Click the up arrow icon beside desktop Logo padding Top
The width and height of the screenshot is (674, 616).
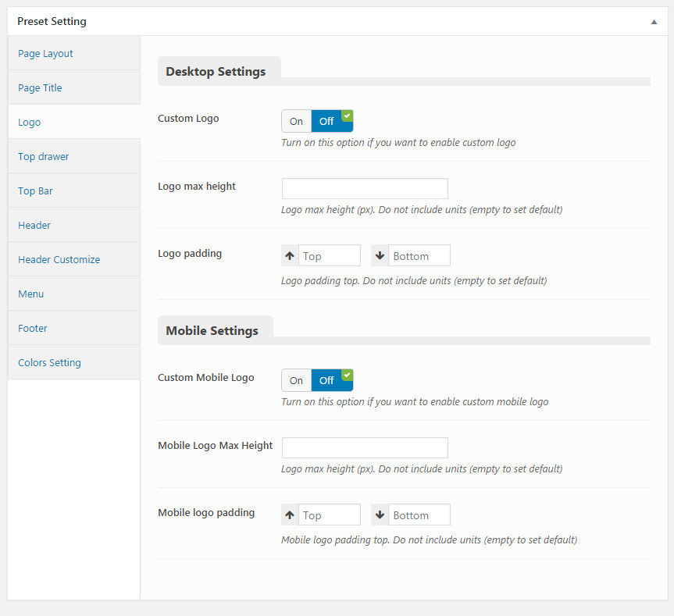pyautogui.click(x=290, y=256)
